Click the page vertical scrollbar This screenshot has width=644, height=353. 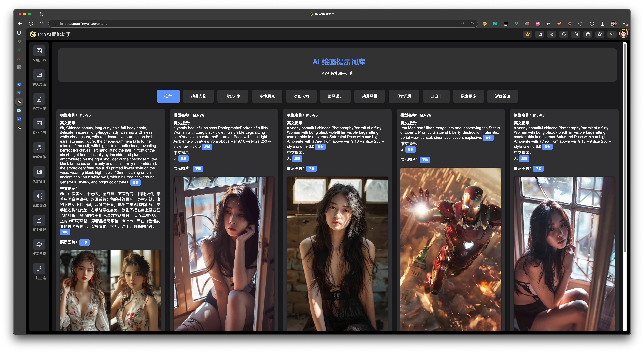(x=625, y=148)
